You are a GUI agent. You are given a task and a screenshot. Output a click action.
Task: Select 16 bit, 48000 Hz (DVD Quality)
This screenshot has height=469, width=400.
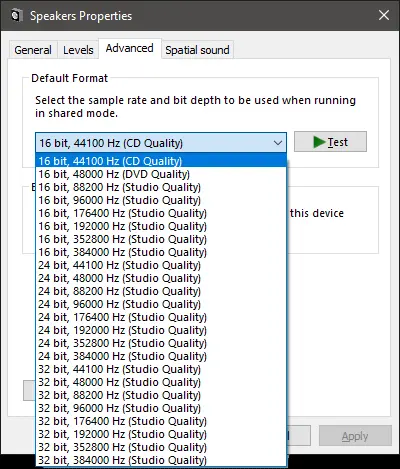[161, 174]
